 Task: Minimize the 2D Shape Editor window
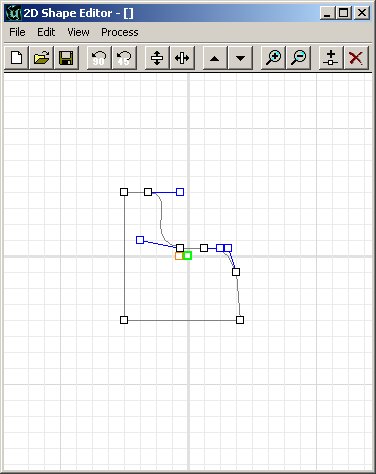point(327,13)
